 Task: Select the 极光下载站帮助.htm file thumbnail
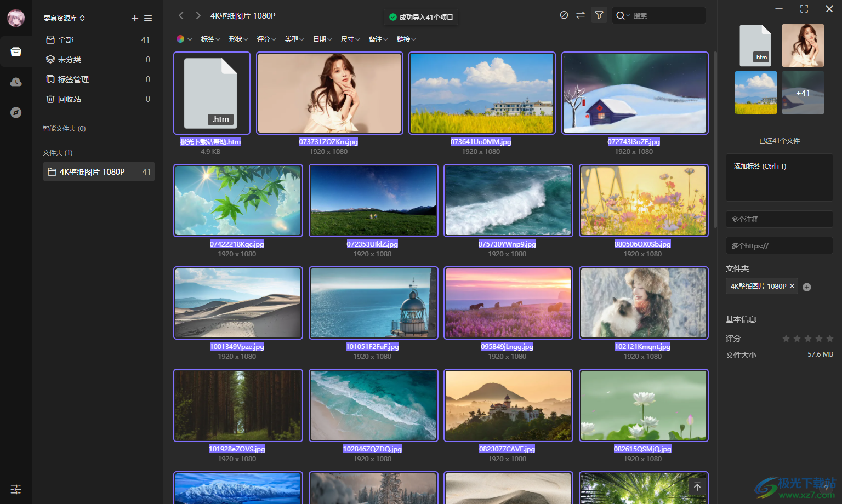tap(212, 93)
